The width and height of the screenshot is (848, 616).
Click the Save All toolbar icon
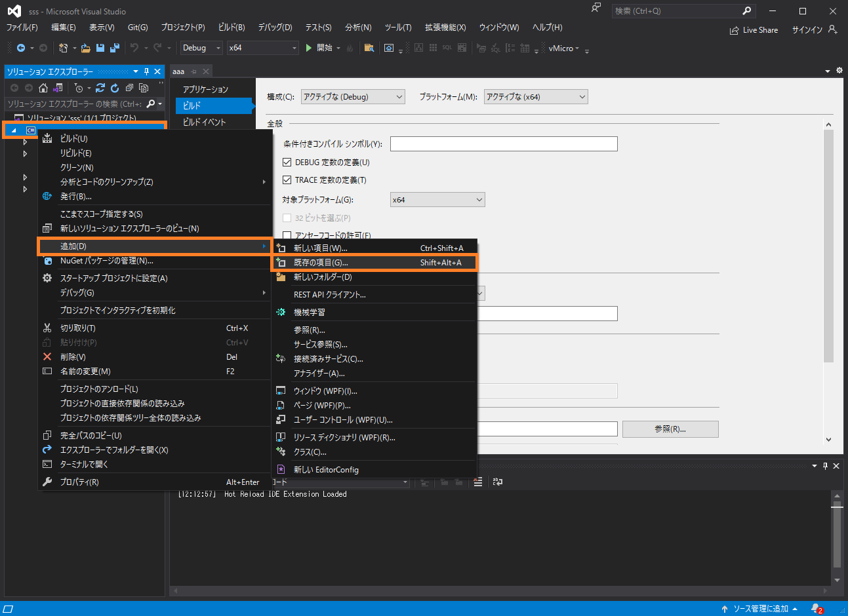pyautogui.click(x=115, y=48)
